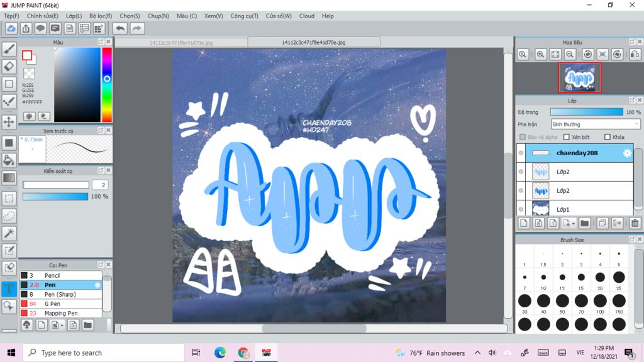
Task: Float the Màu color panel
Action: [x=101, y=42]
